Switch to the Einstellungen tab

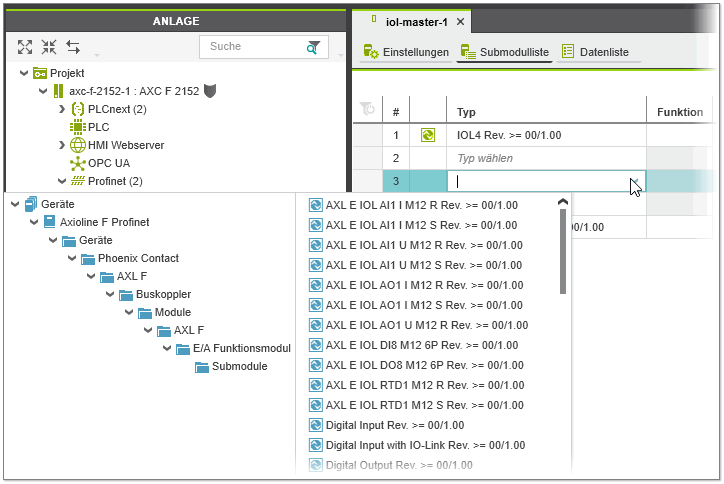[406, 52]
